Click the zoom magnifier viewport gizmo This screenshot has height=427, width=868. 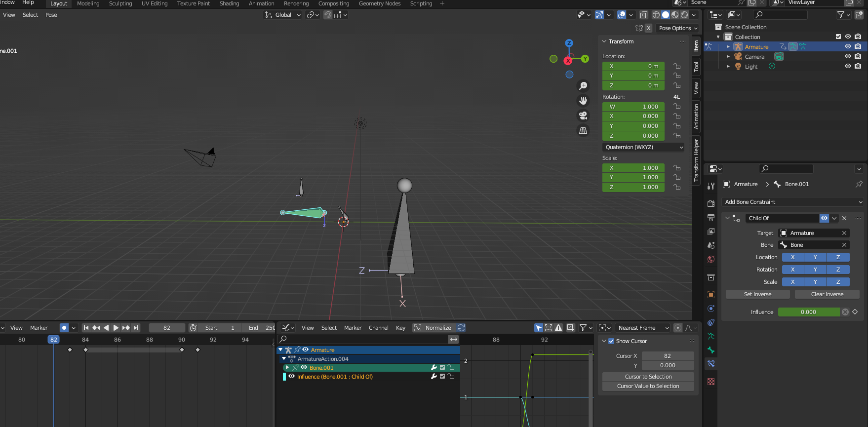[583, 86]
